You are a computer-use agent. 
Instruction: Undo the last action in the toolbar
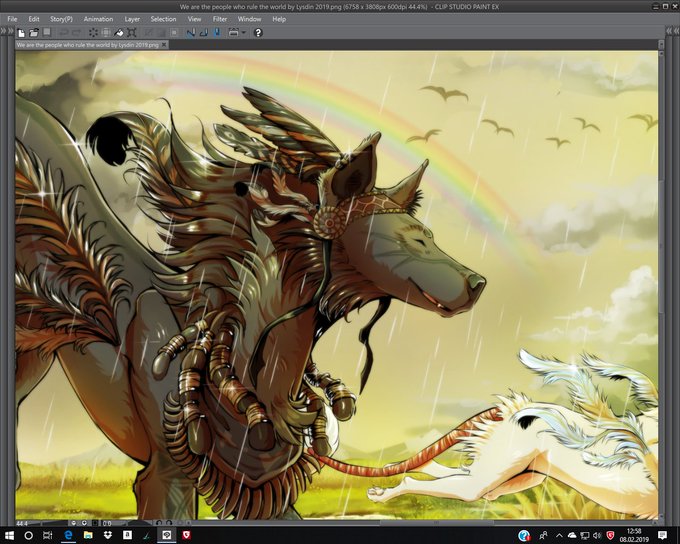[63, 33]
